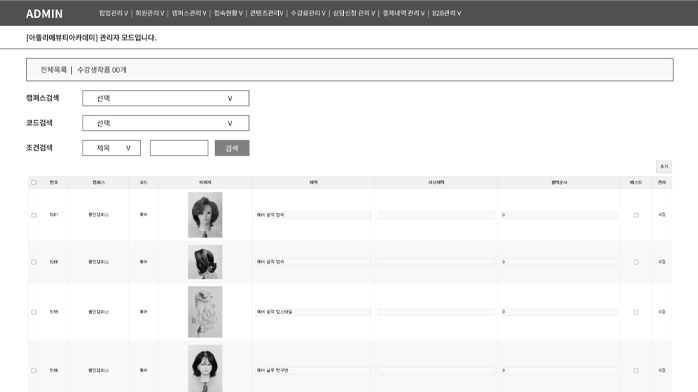698x392 pixels.
Task: Toggle the select-all checkbox in table header
Action: coord(34,182)
